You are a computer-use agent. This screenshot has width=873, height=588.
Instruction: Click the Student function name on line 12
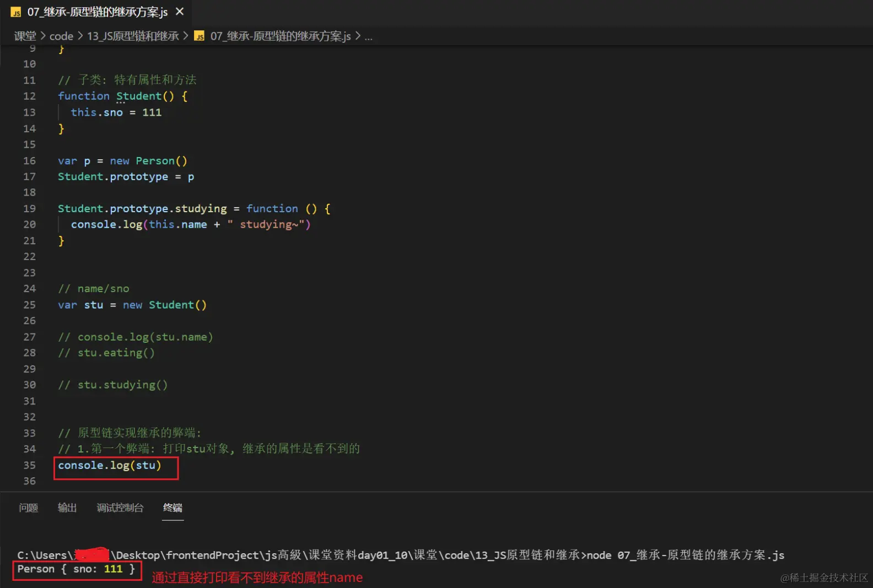(139, 96)
